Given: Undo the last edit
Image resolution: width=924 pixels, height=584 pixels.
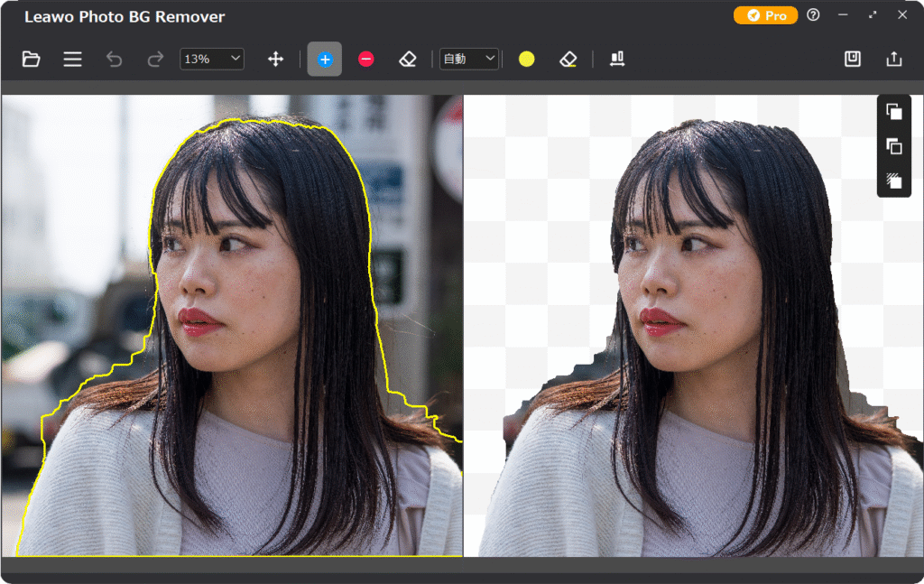Looking at the screenshot, I should pos(114,60).
